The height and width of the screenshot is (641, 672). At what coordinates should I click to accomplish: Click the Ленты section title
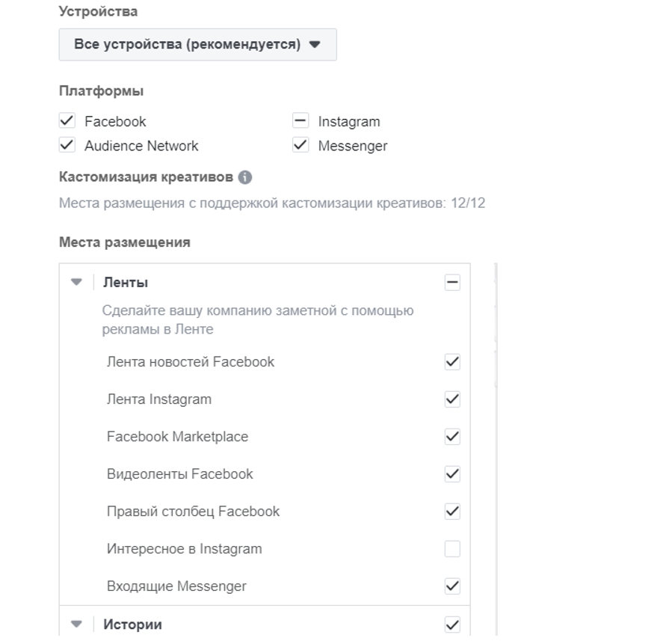pos(126,283)
